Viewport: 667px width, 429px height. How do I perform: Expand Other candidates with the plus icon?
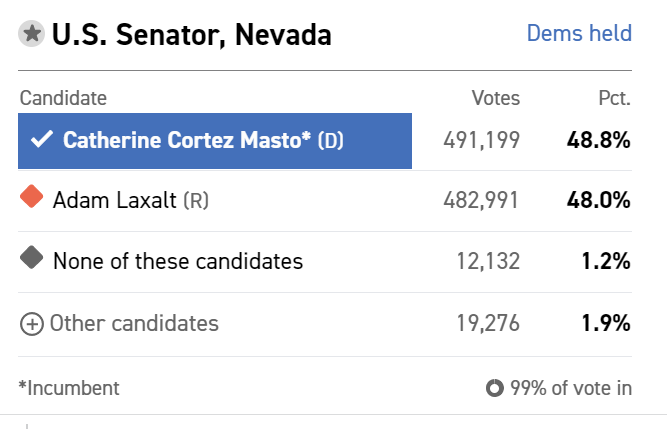click(32, 324)
